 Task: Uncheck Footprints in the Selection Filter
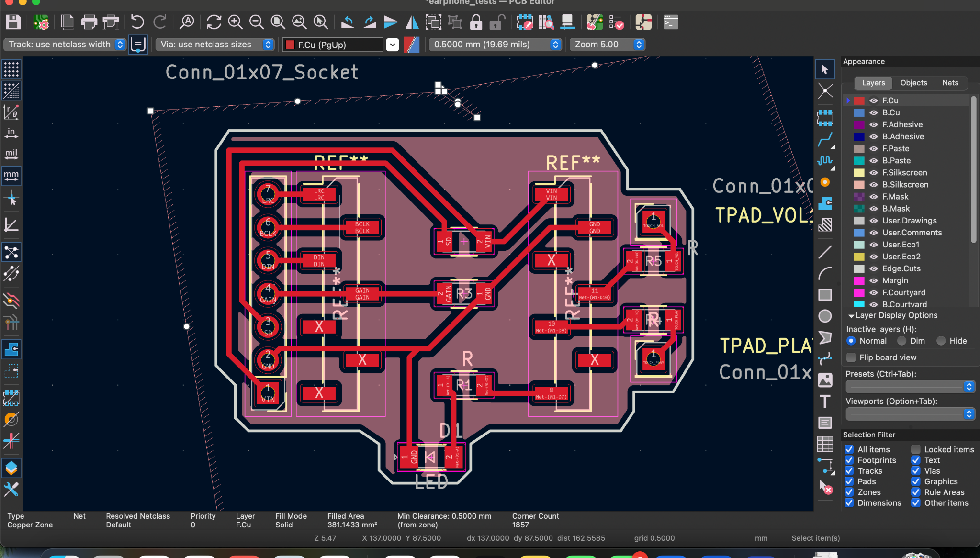tap(850, 460)
